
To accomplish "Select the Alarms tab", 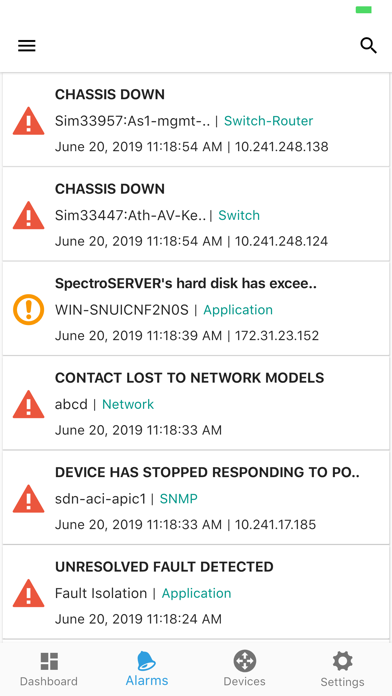I will 147,669.
